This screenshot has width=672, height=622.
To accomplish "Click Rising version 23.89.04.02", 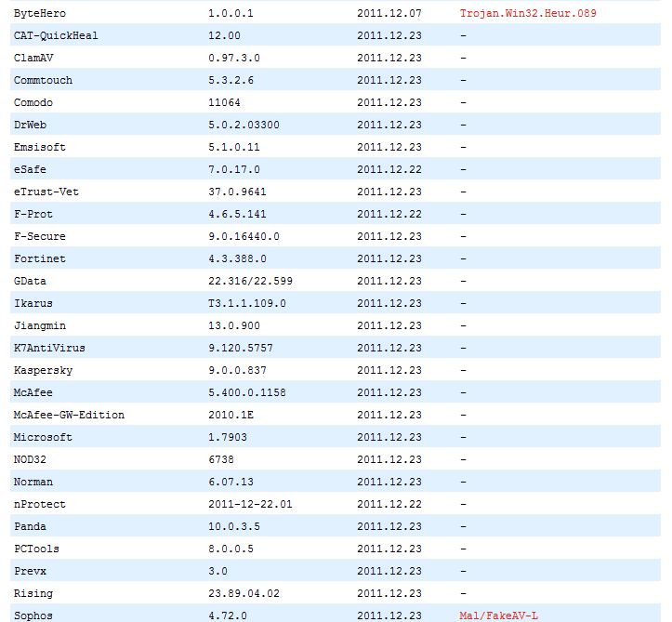I will (244, 593).
